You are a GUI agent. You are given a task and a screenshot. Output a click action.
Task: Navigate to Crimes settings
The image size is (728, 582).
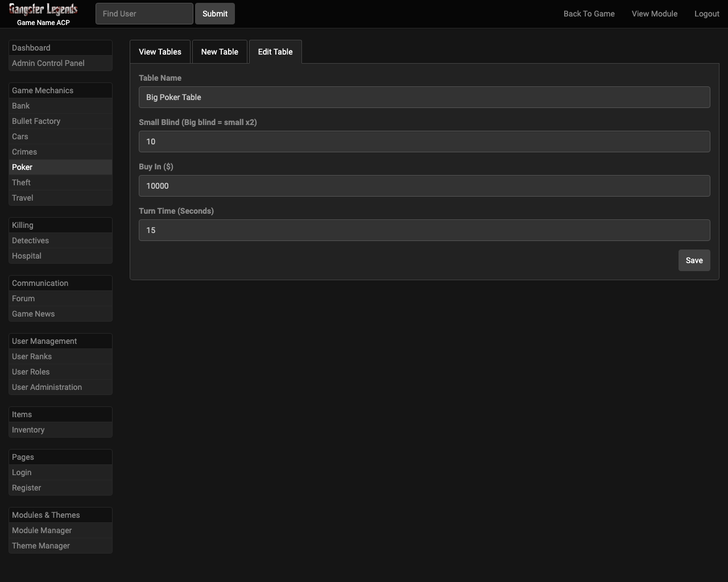[x=60, y=152]
